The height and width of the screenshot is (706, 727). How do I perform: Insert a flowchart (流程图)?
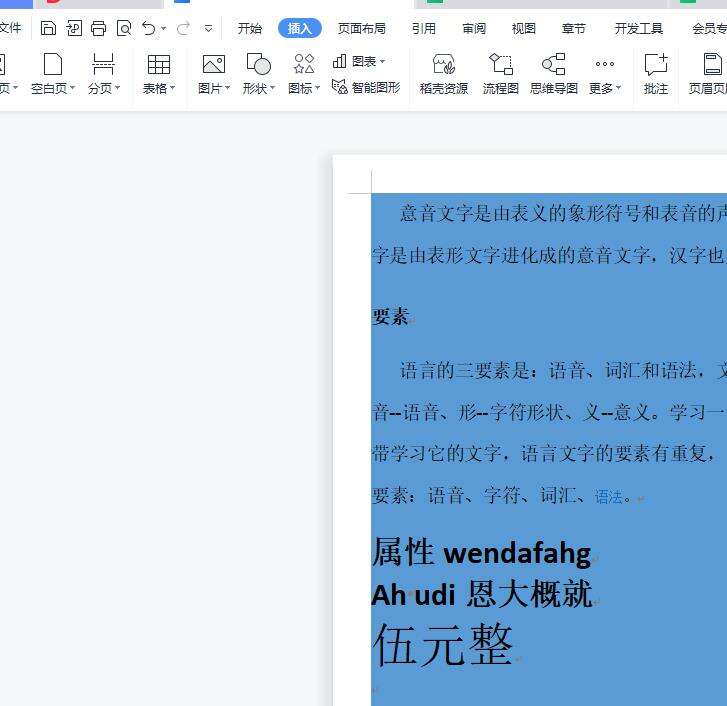500,74
